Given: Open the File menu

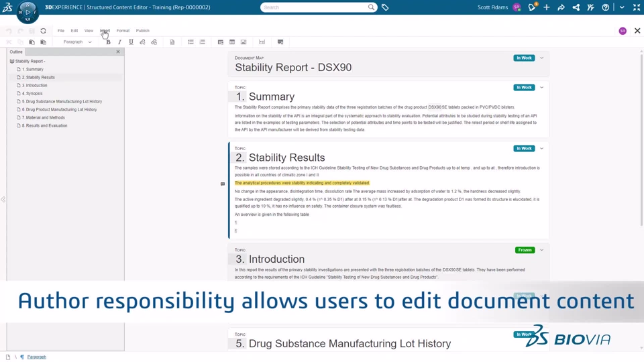Looking at the screenshot, I should coord(61,31).
